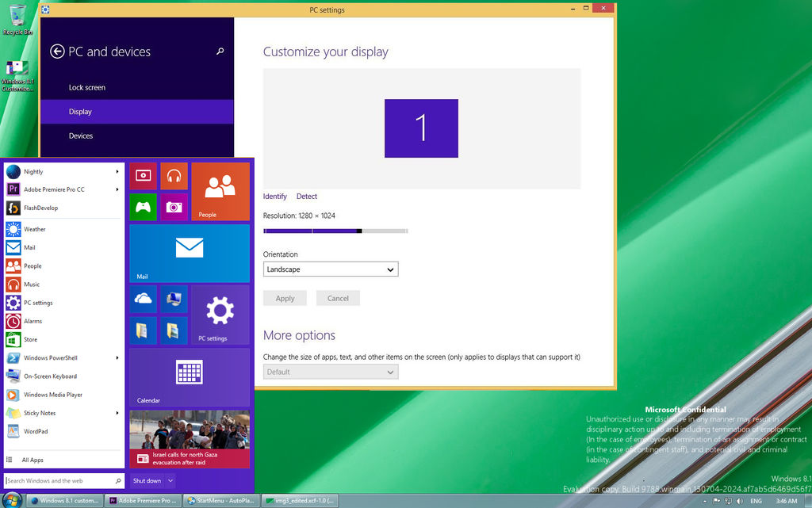Open the Weather app
The image size is (812, 508).
33,228
